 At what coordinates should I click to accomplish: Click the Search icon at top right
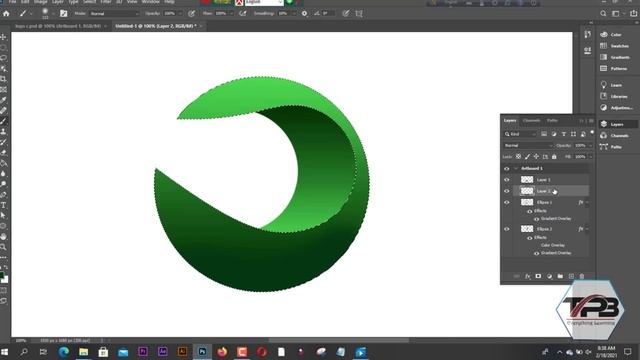[x=603, y=13]
